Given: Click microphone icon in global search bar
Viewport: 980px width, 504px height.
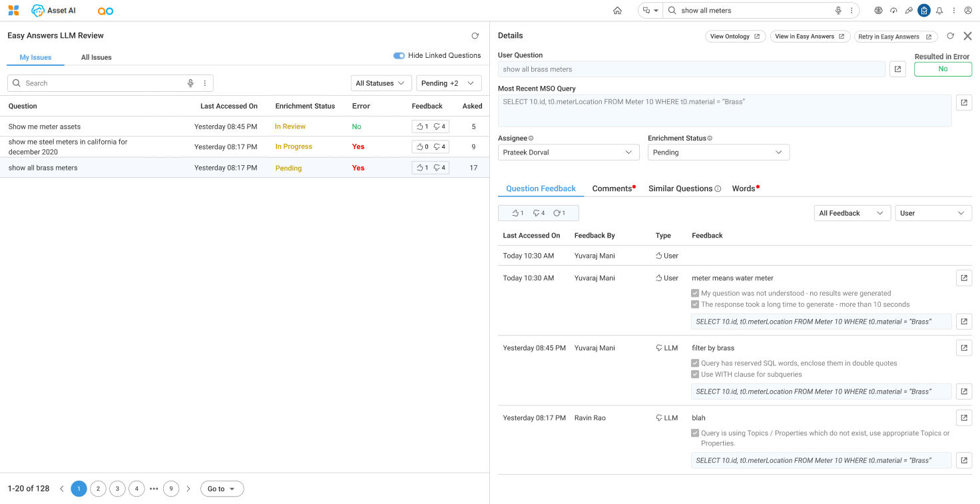Looking at the screenshot, I should click(838, 11).
